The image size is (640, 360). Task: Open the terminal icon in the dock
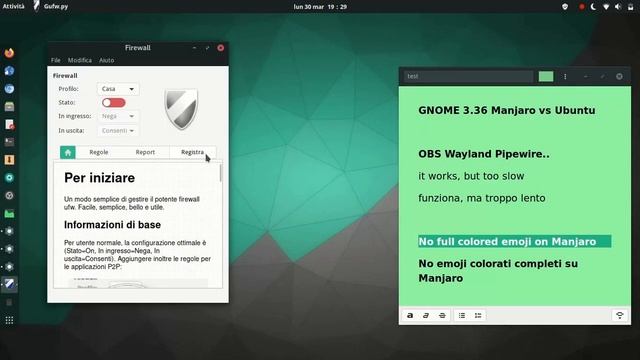tap(9, 142)
